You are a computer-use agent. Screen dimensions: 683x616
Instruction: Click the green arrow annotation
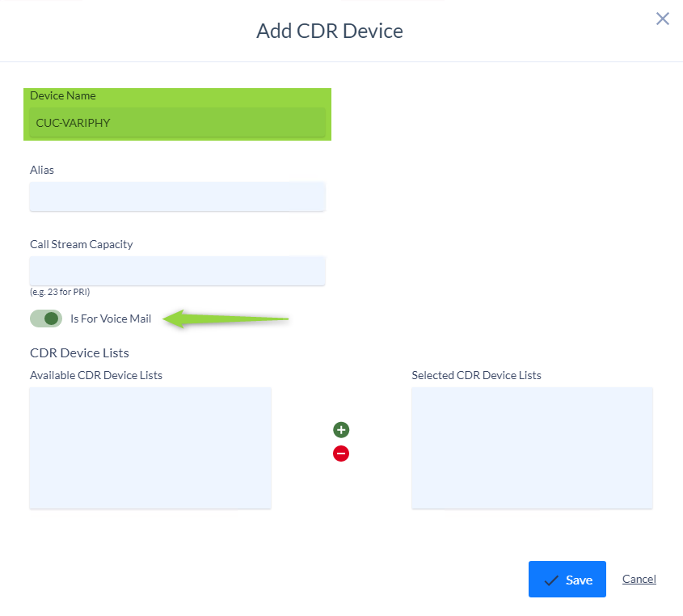[x=226, y=319]
